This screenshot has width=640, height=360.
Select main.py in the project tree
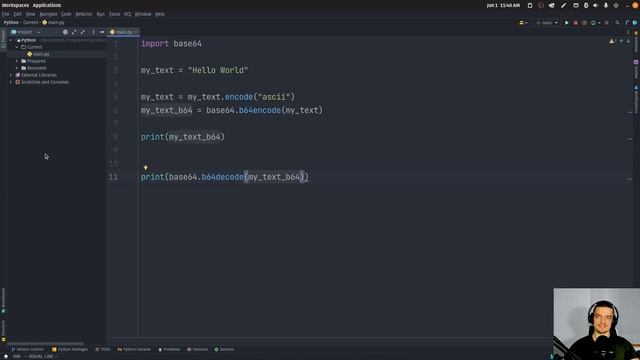(41, 54)
